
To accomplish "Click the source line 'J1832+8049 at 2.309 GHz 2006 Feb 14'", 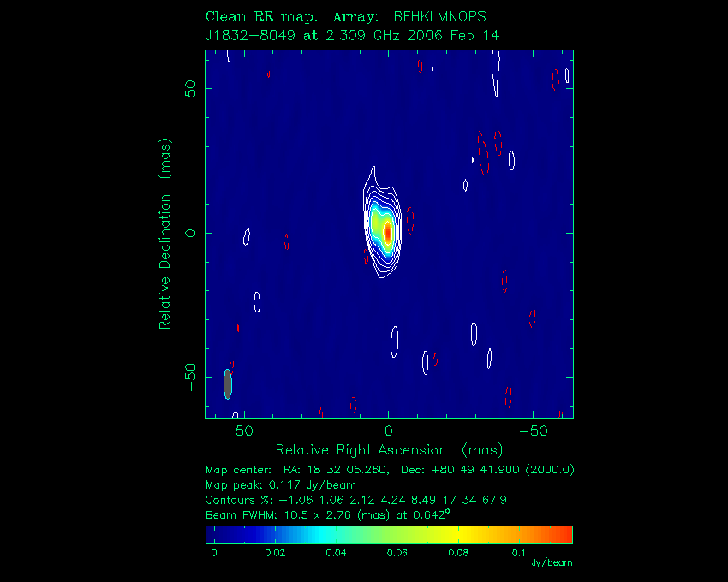I will pos(352,35).
